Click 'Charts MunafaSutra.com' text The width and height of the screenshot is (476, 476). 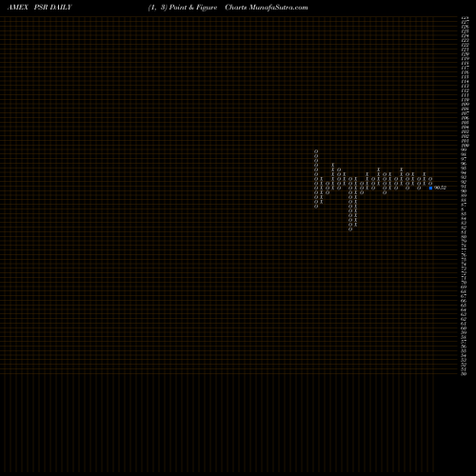267,8
